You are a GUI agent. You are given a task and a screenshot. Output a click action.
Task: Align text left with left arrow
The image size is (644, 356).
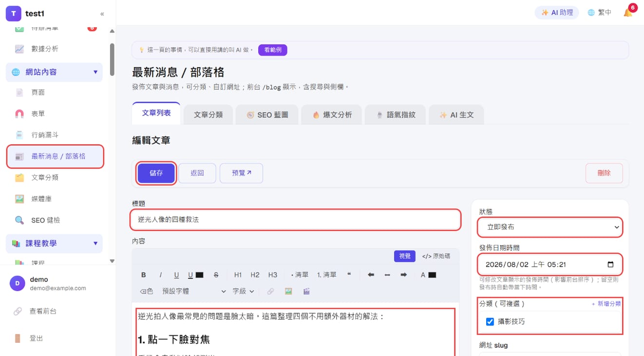(371, 275)
